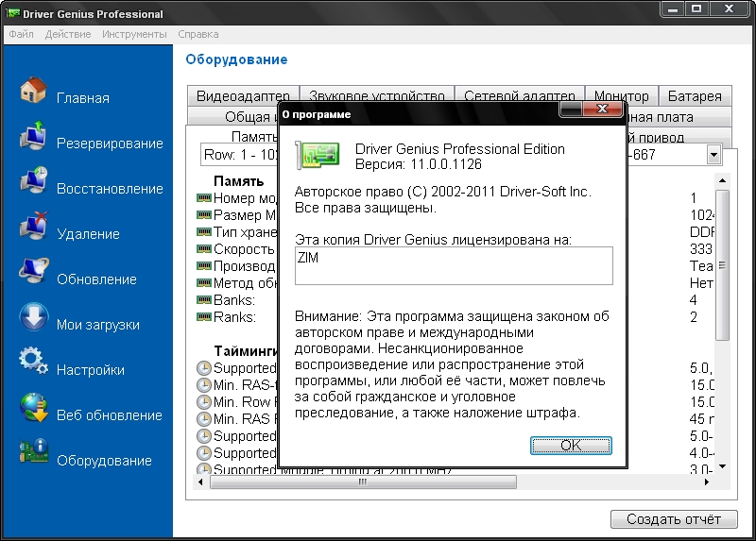Select the Banks: row text
Viewport: 756px width, 541px height.
[234, 300]
